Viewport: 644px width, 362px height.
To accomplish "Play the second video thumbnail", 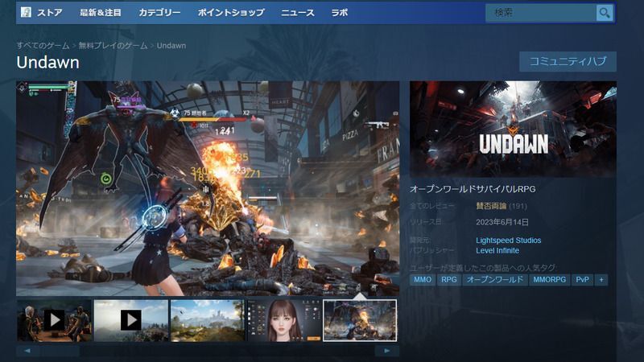I will point(131,320).
